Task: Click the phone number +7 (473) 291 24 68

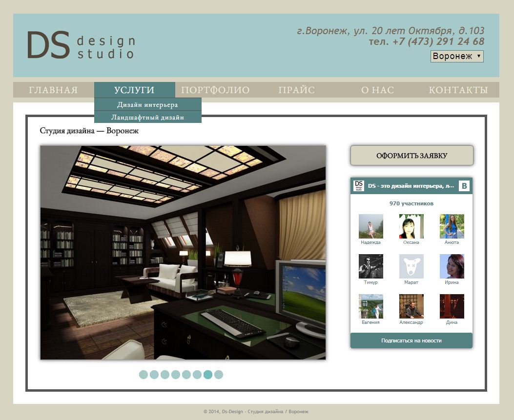Action: (438, 41)
